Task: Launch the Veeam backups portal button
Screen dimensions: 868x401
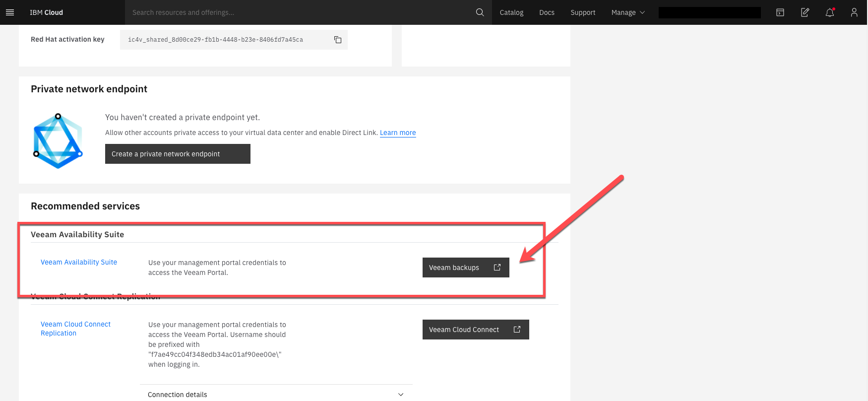Action: click(465, 267)
